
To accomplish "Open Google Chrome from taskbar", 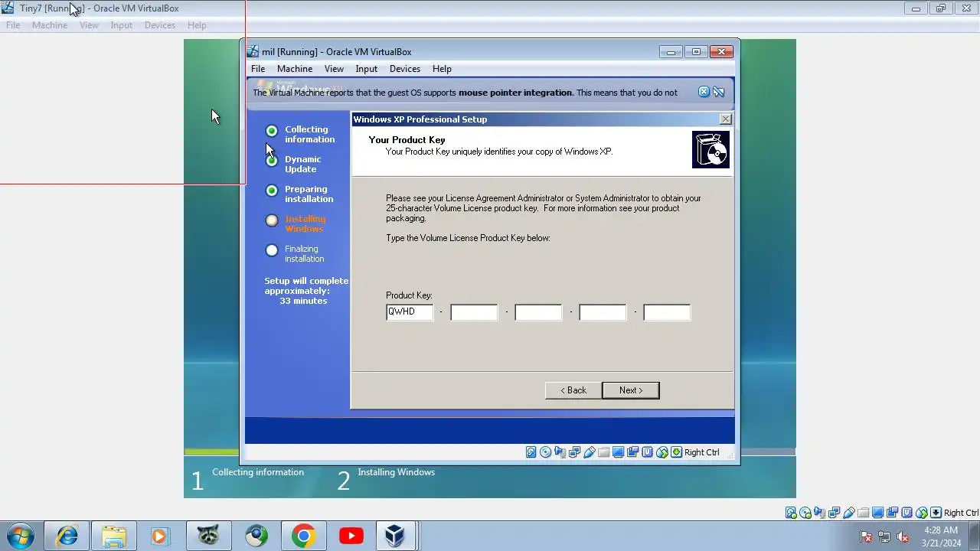I will point(303,536).
